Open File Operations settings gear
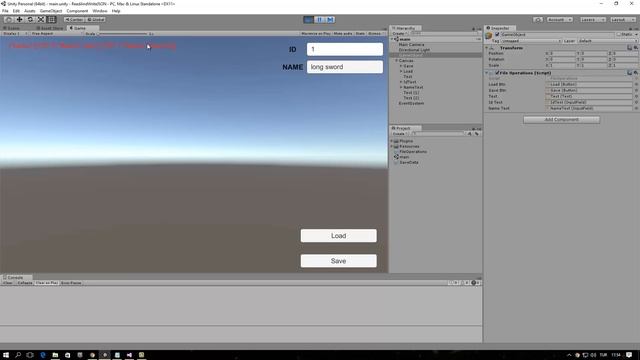Image resolution: width=640 pixels, height=360 pixels. click(636, 73)
